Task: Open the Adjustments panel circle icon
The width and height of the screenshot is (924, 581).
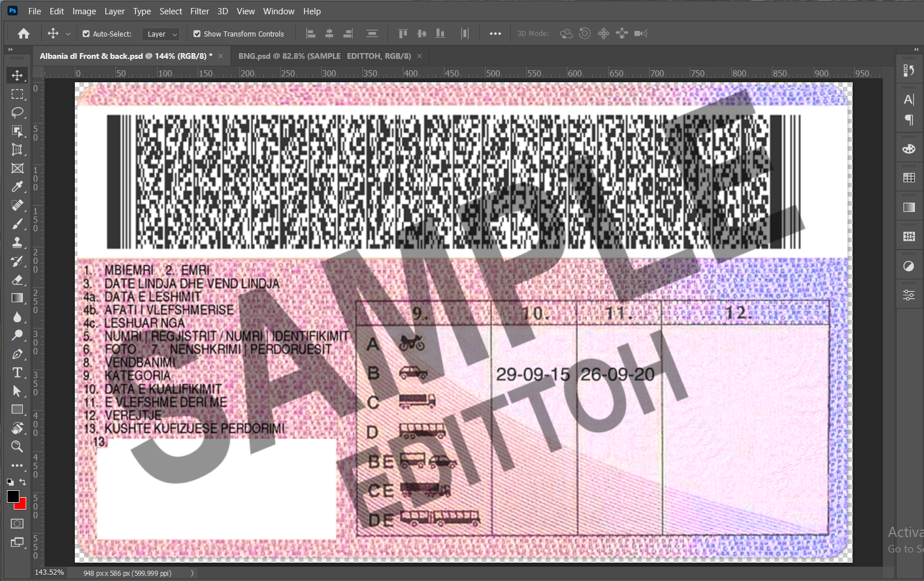Action: 909,266
